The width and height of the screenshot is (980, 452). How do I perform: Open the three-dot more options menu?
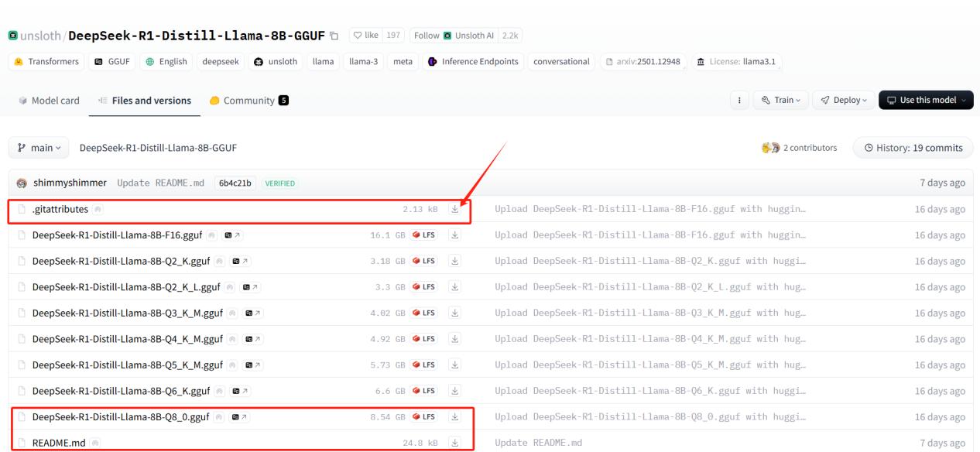[740, 100]
